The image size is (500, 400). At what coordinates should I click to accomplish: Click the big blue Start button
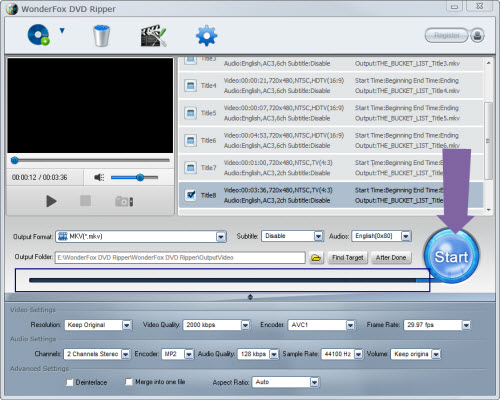452,257
